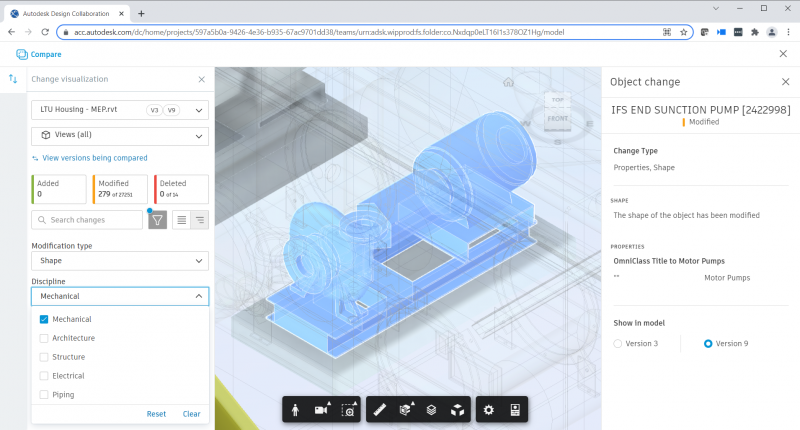Click the Modified changes count tile
This screenshot has height=430, width=800.
point(120,189)
